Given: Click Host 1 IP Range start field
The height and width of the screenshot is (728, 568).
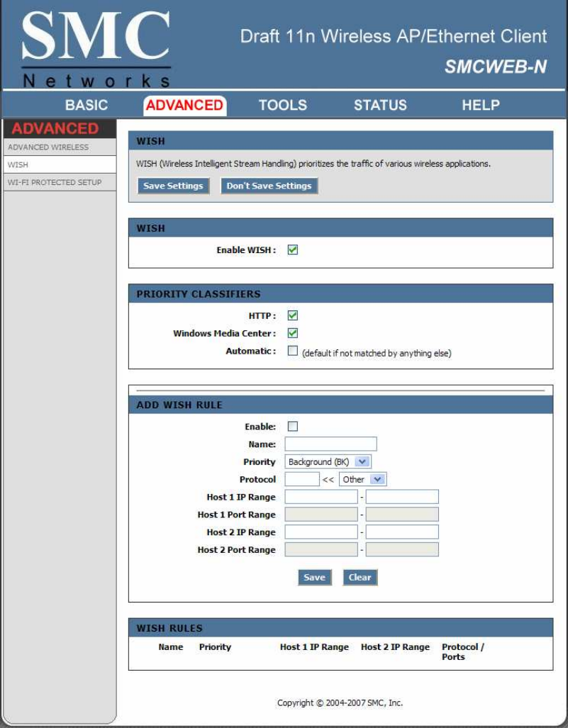Looking at the screenshot, I should (x=321, y=497).
